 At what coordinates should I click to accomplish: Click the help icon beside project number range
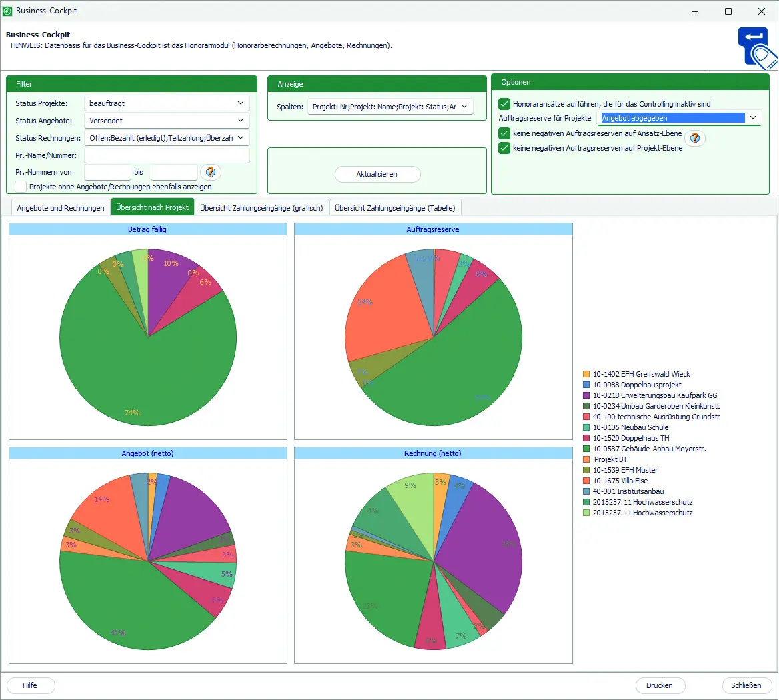(211, 172)
